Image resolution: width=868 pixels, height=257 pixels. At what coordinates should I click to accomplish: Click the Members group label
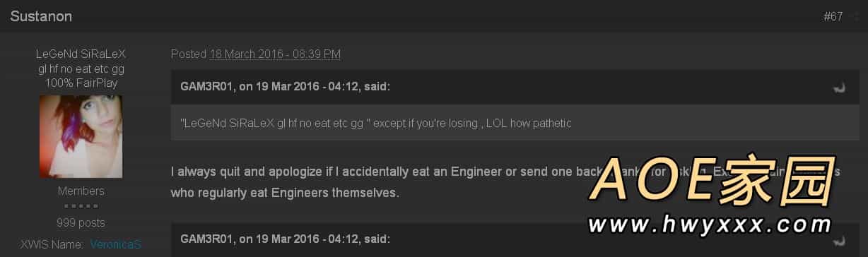(81, 191)
